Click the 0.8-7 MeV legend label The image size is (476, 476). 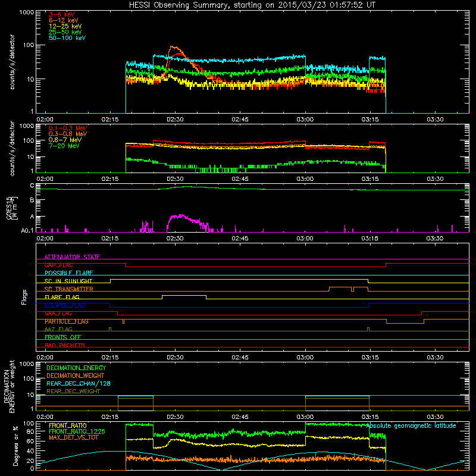[x=65, y=140]
